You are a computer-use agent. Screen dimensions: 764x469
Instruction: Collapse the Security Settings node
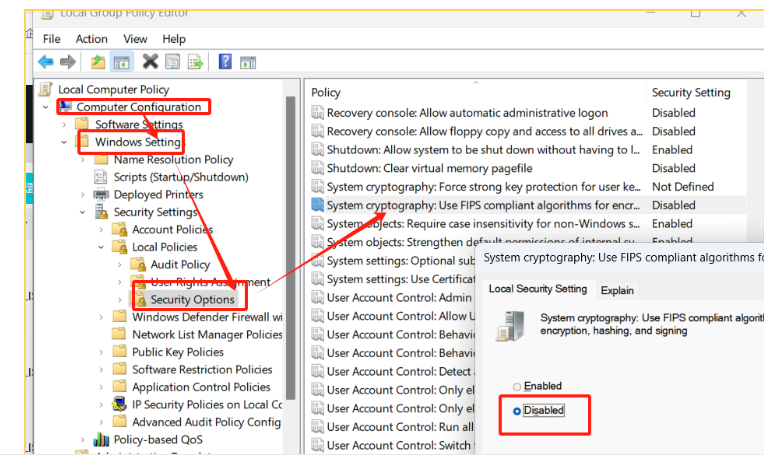[x=82, y=212]
